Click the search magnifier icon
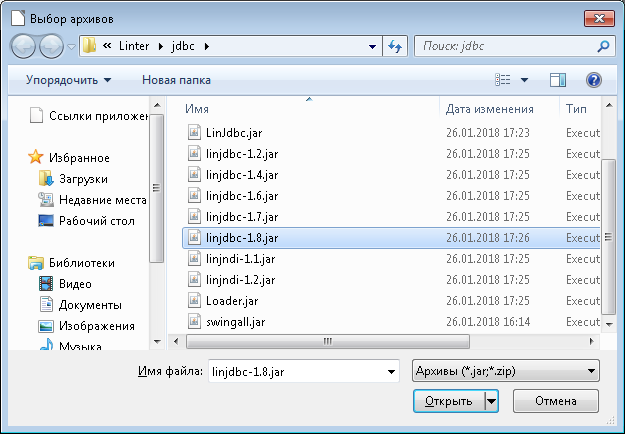This screenshot has height=434, width=625. point(603,46)
